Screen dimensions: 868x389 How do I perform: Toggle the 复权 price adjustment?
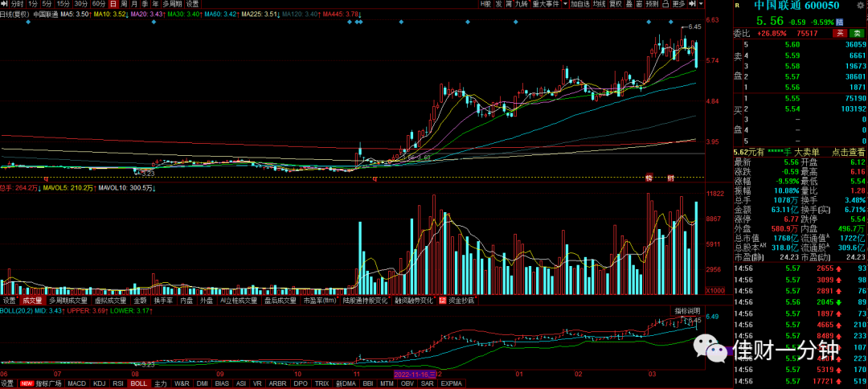pos(616,4)
